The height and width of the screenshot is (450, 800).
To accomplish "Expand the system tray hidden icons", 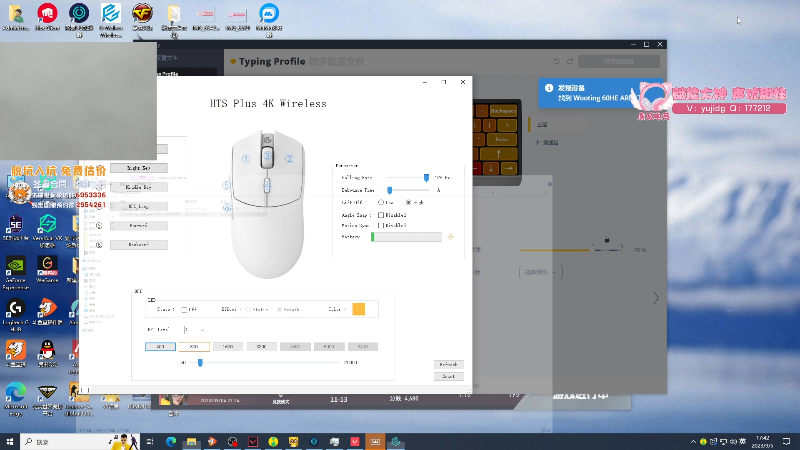I will pos(693,441).
